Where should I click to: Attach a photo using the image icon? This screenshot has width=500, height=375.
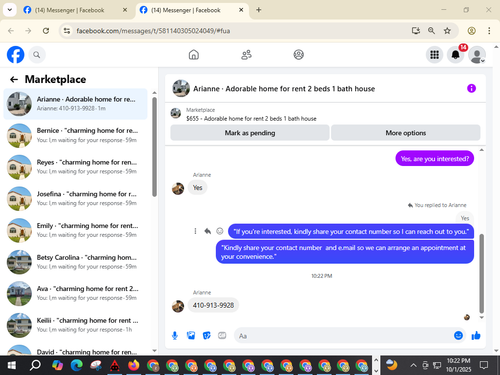191,336
